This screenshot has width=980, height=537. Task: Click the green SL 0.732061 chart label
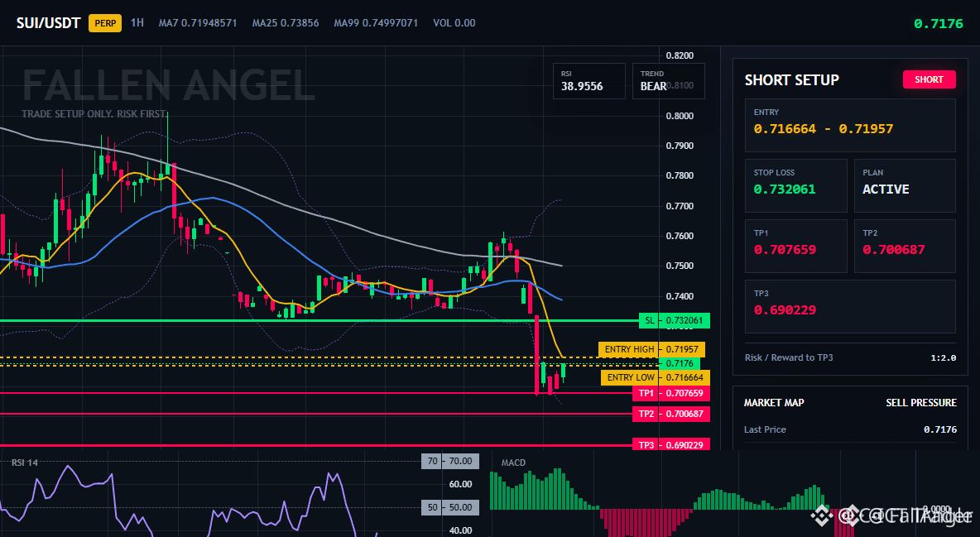coord(675,321)
